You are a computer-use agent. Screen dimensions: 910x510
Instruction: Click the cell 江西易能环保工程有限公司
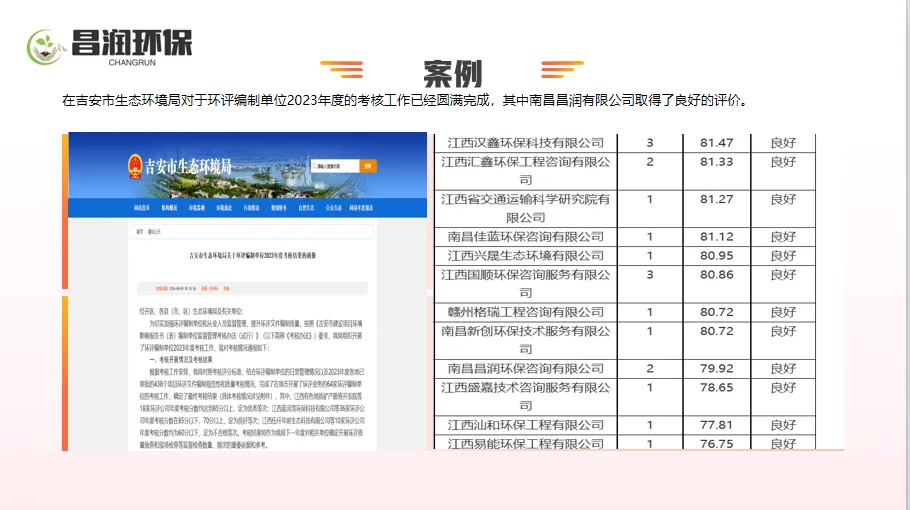click(x=526, y=443)
